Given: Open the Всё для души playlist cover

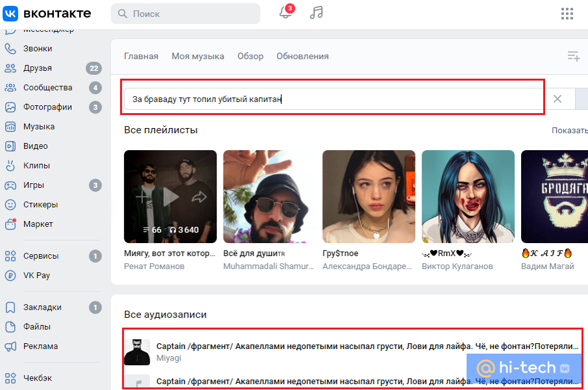Looking at the screenshot, I should 270,196.
